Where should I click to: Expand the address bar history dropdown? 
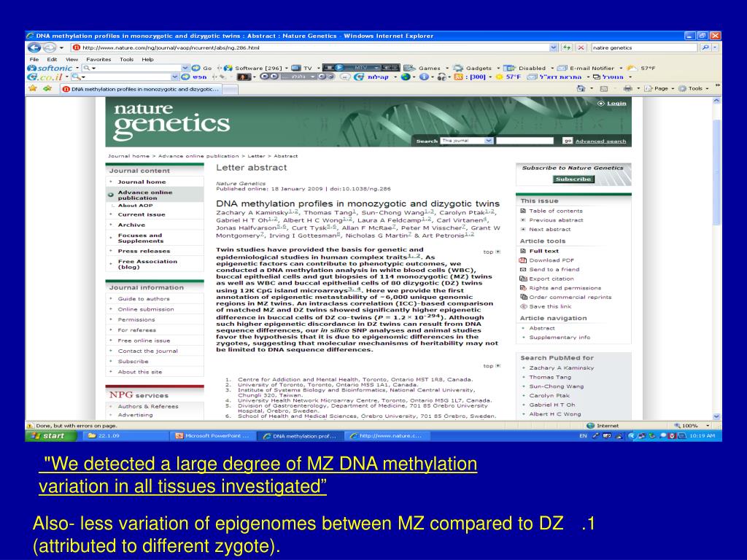(x=553, y=47)
